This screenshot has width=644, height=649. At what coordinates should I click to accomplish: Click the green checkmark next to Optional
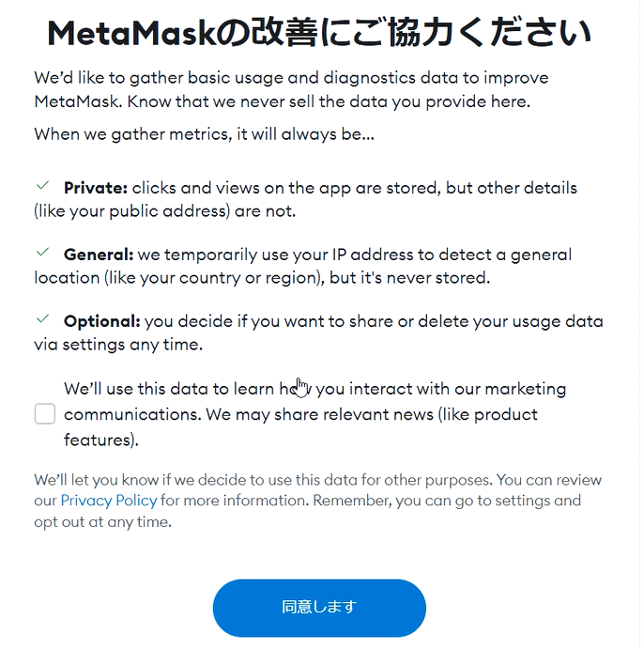(42, 318)
